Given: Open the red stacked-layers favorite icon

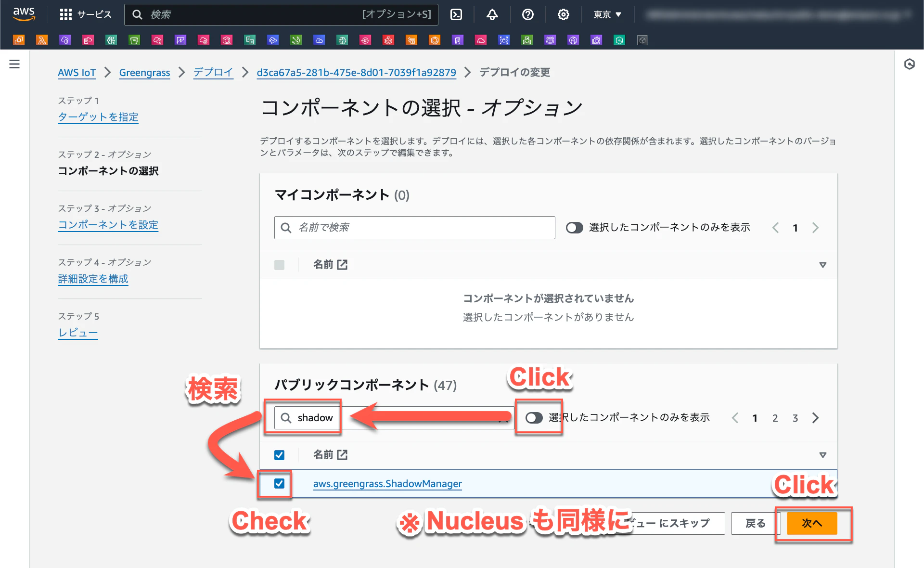Looking at the screenshot, I should pos(388,40).
